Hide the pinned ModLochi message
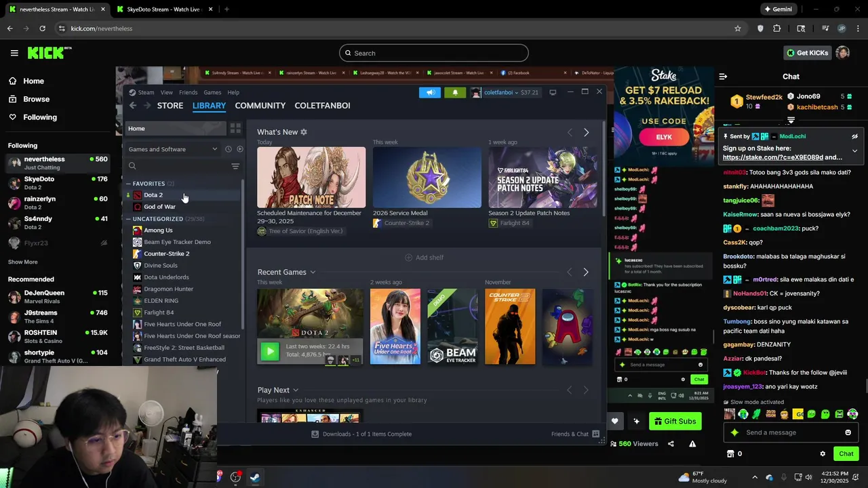This screenshot has height=488, width=868. pyautogui.click(x=854, y=136)
